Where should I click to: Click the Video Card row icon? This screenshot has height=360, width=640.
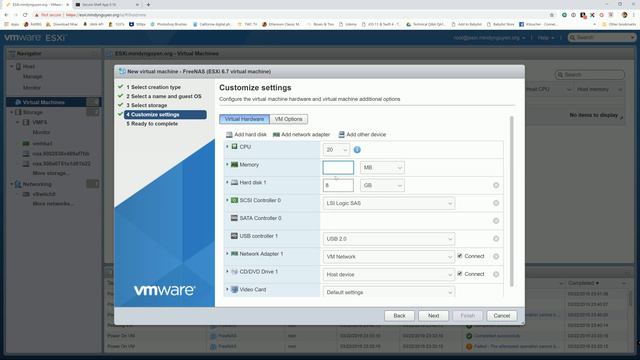pos(234,289)
